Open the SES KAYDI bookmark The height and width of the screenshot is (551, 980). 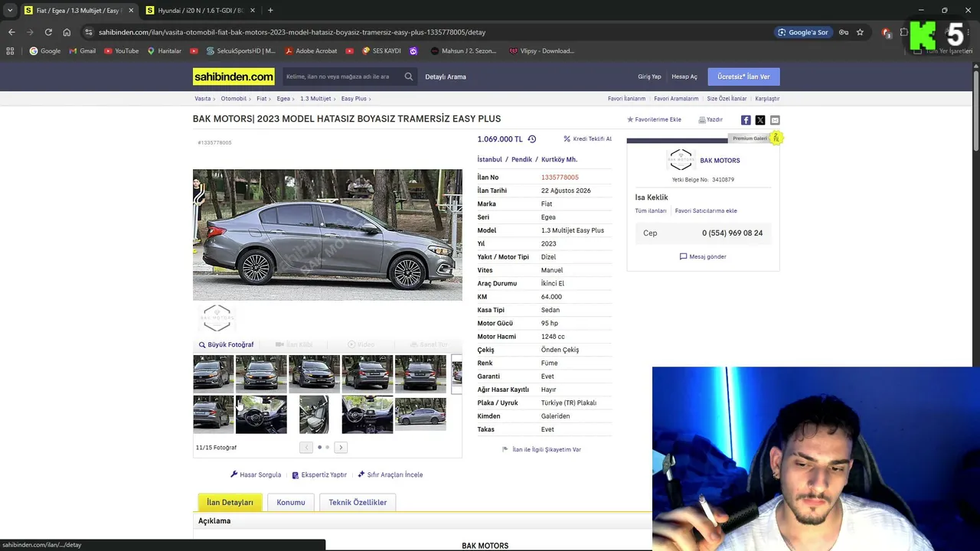[381, 51]
